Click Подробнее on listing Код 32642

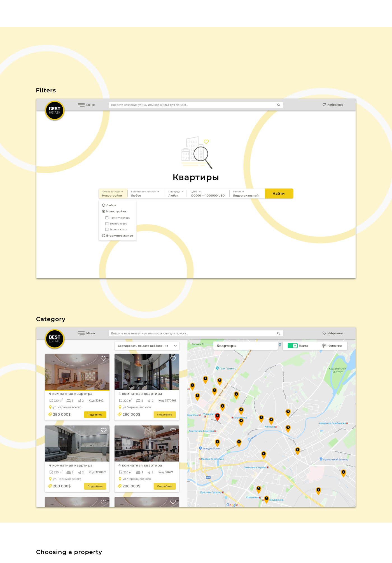click(95, 415)
